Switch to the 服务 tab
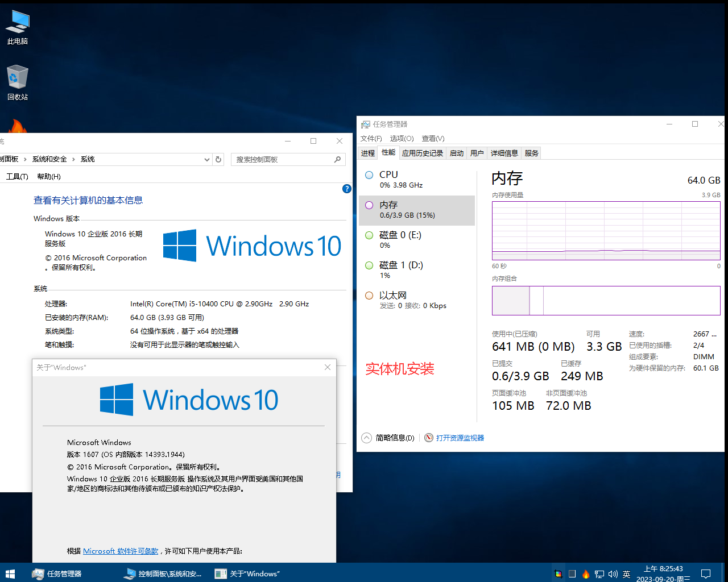Screen dimensions: 728x582 click(x=532, y=153)
